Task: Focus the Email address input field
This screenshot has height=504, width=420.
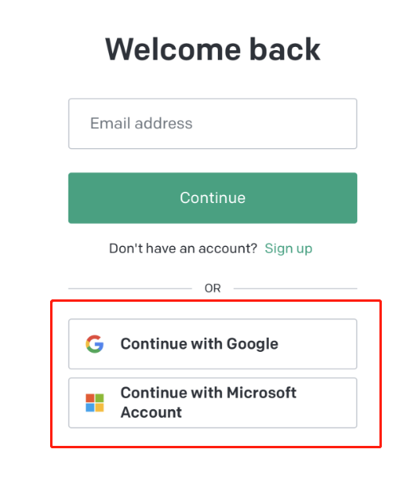Action: (x=212, y=123)
